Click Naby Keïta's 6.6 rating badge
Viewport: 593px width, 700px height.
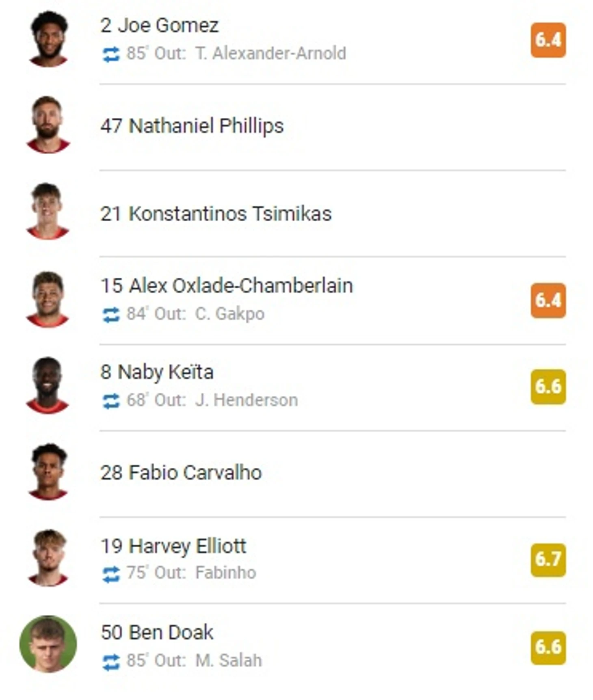tap(548, 387)
